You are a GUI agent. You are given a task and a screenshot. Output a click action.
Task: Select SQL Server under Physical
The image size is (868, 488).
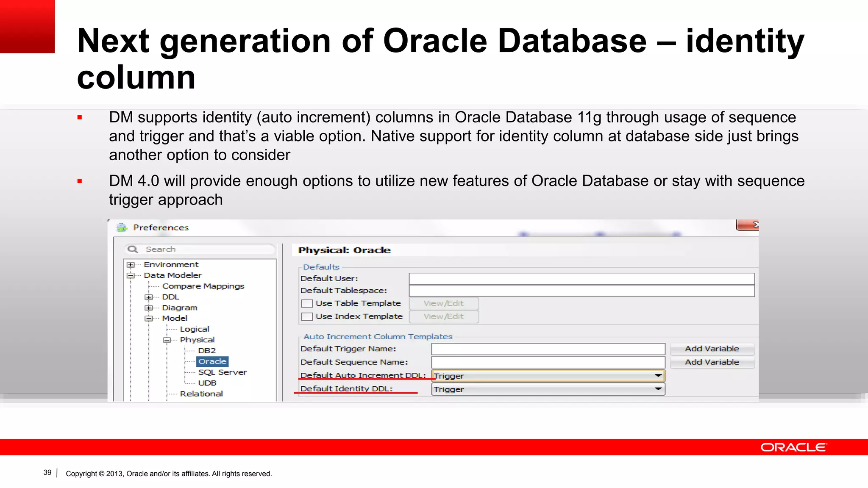(x=222, y=372)
